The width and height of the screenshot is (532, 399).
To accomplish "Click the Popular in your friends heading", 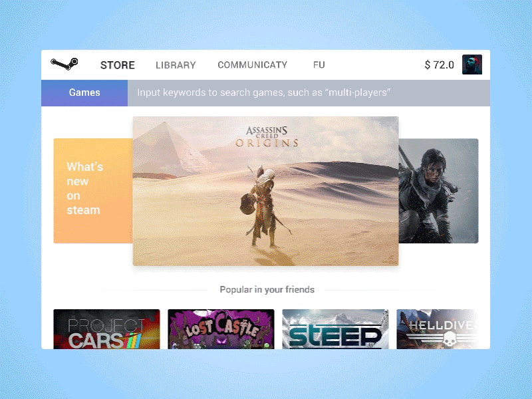I will click(x=267, y=290).
